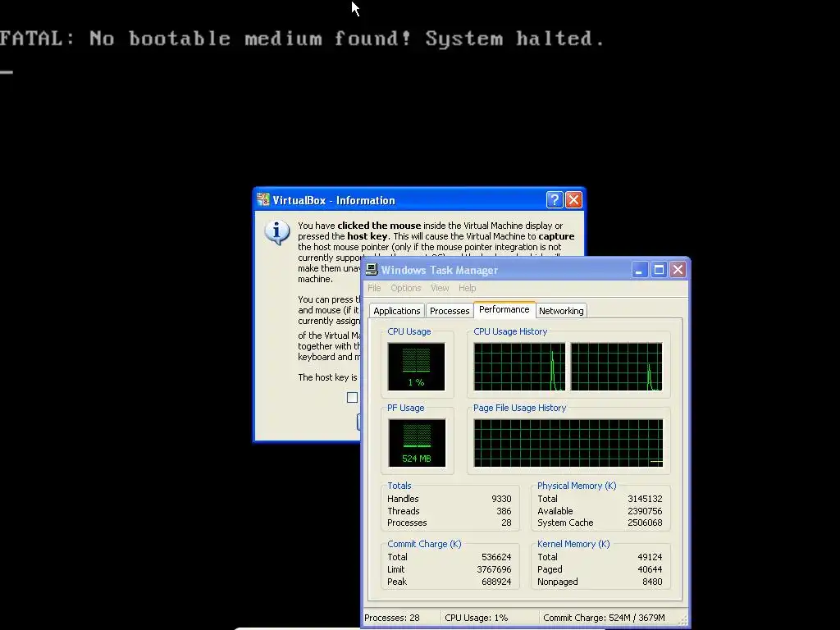Click the Processes value 28 under Totals

click(x=507, y=523)
